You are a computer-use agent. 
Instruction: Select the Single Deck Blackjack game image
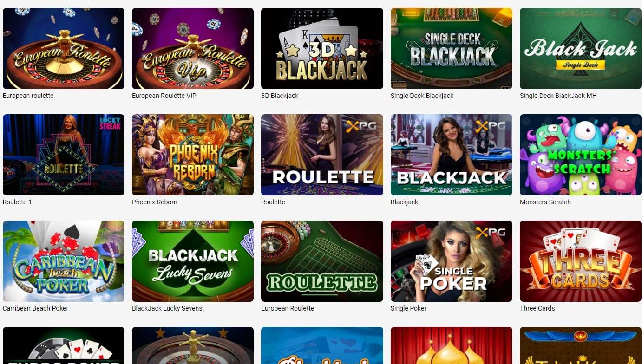pyautogui.click(x=452, y=48)
